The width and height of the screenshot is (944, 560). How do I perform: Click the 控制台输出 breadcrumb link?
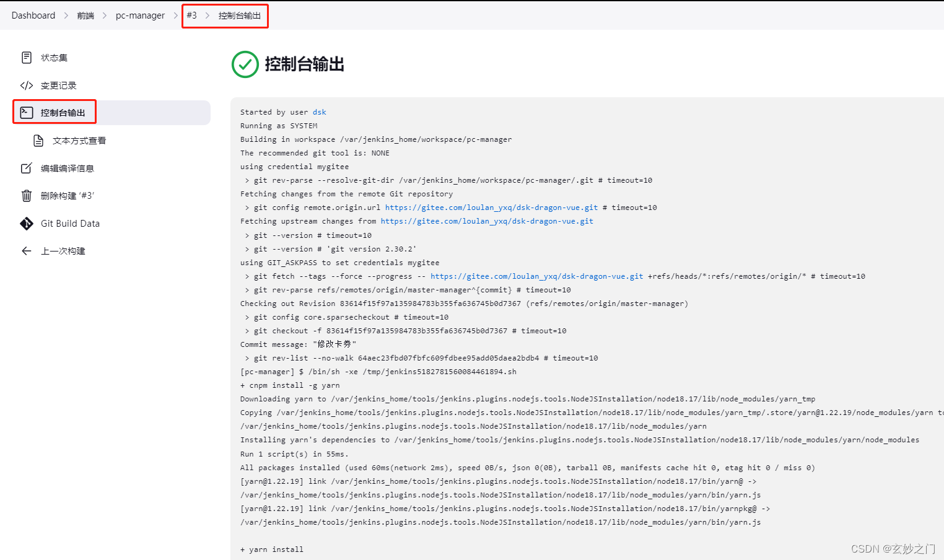click(240, 15)
